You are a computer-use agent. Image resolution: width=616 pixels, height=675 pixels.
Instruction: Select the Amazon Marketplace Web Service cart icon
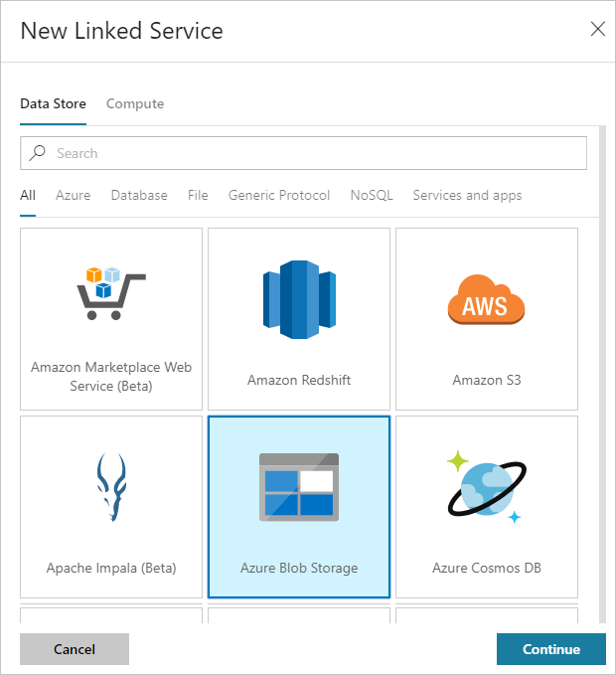coord(110,293)
